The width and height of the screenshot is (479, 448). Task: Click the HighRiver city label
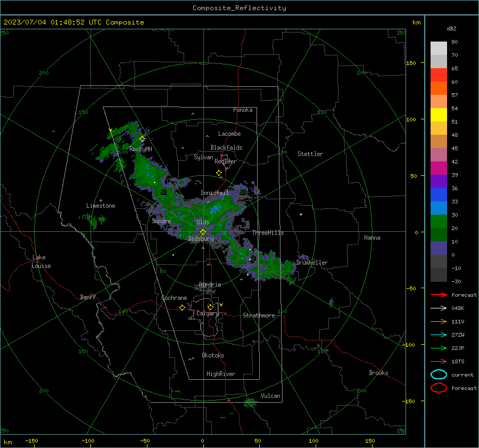point(221,374)
